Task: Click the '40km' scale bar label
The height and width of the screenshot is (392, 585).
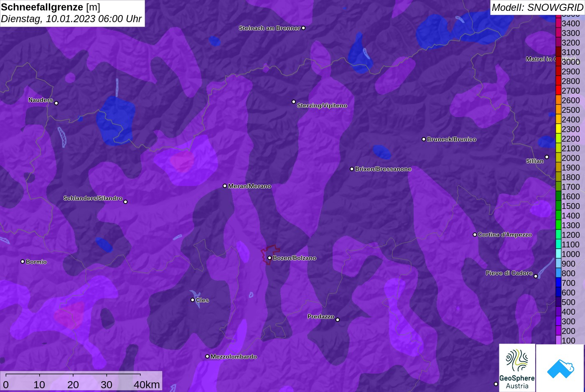Action: pos(147,384)
